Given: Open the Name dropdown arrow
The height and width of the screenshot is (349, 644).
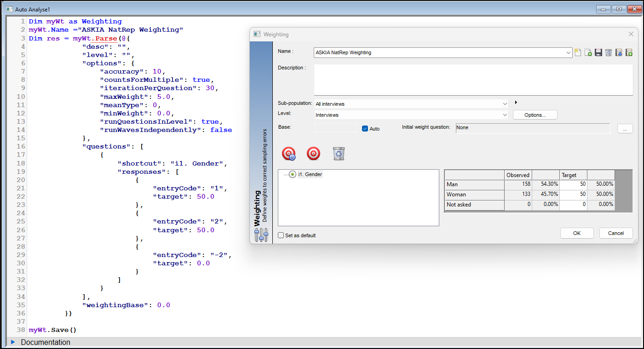Looking at the screenshot, I should pyautogui.click(x=569, y=52).
